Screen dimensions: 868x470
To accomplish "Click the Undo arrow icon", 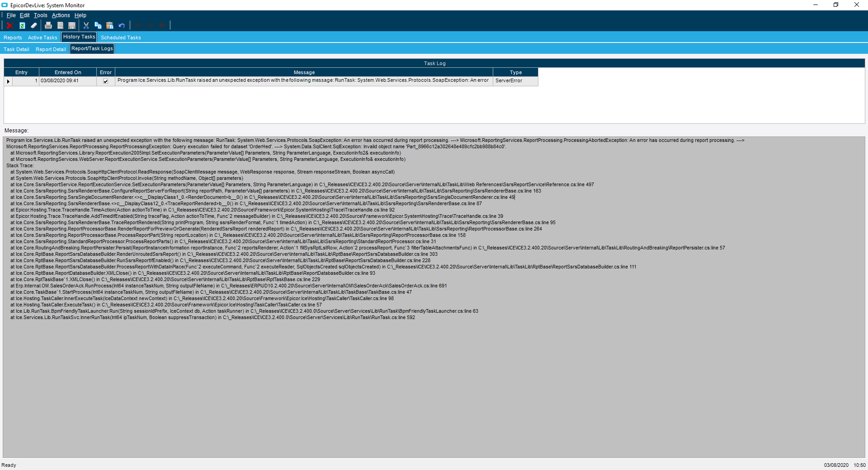I will click(x=121, y=25).
